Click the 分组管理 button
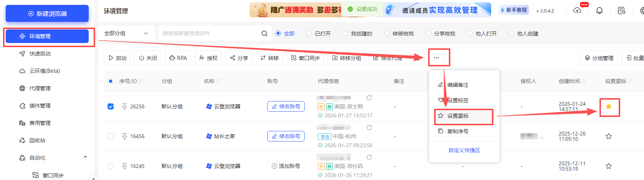Viewport: 644px width, 180px height. pos(599,58)
